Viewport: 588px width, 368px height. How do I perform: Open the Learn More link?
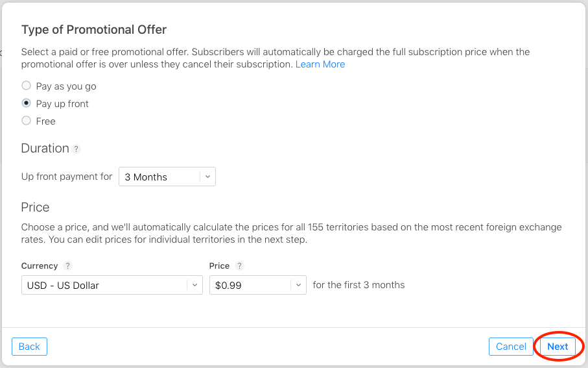coord(320,64)
